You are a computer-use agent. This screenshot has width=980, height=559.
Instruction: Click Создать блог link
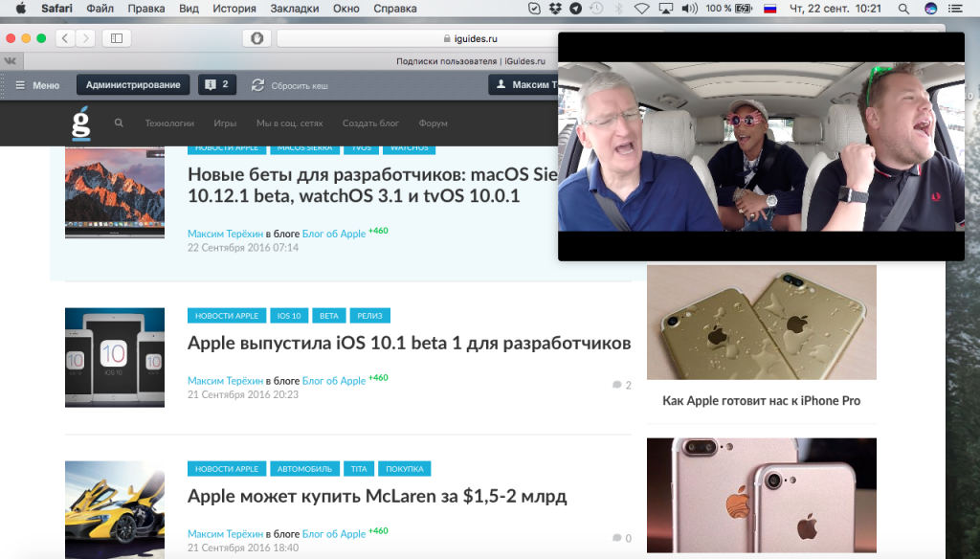click(370, 123)
